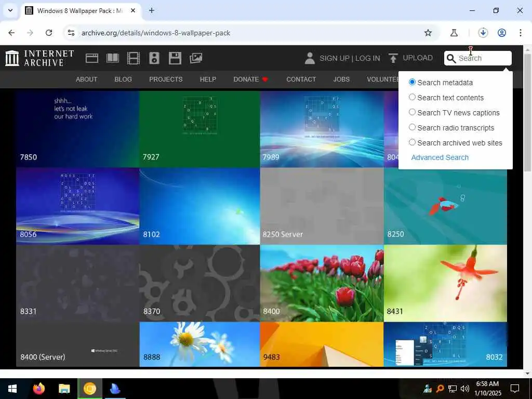This screenshot has width=532, height=399.
Task: Open the 7850 wallpaper thumbnail
Action: pyautogui.click(x=78, y=129)
